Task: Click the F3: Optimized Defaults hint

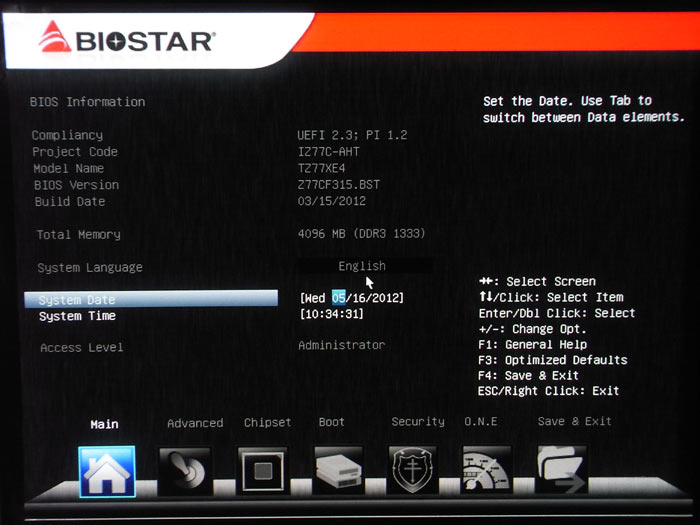Action: (x=553, y=360)
